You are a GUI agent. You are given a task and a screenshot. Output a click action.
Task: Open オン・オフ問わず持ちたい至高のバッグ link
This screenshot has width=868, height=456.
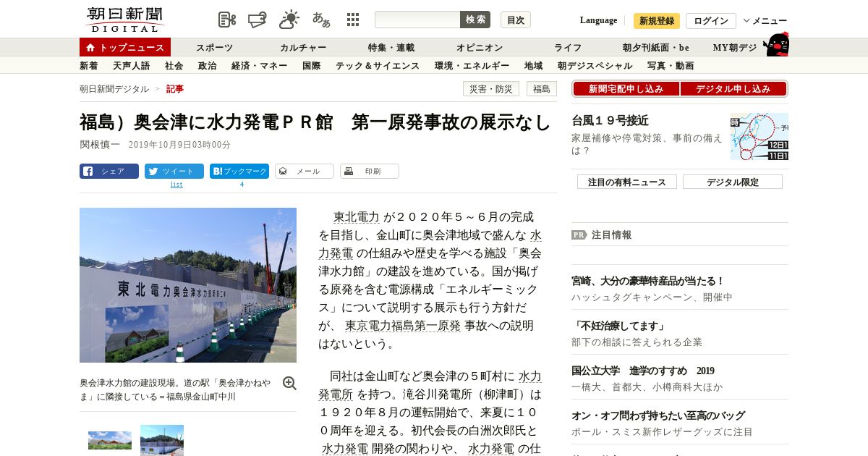658,415
